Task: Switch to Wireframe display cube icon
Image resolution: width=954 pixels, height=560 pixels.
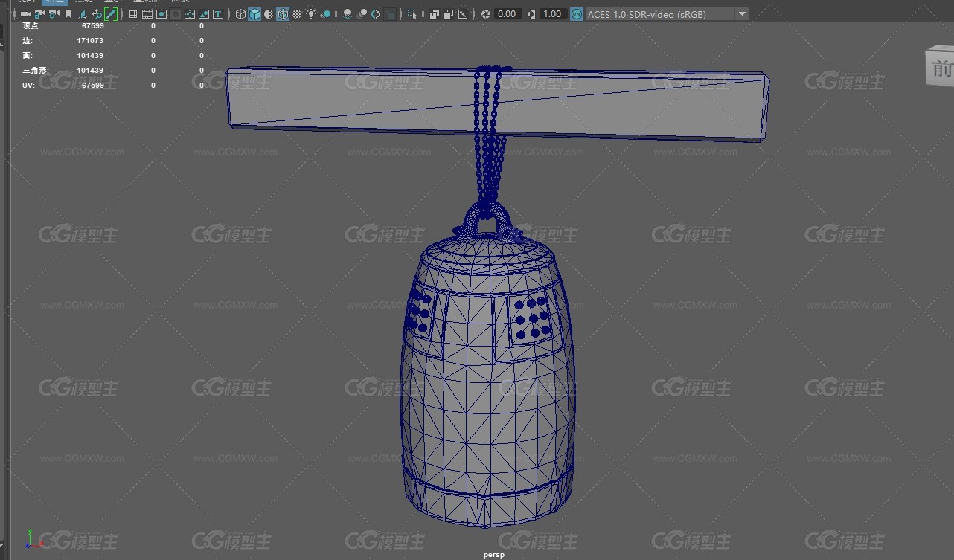Action: tap(240, 14)
